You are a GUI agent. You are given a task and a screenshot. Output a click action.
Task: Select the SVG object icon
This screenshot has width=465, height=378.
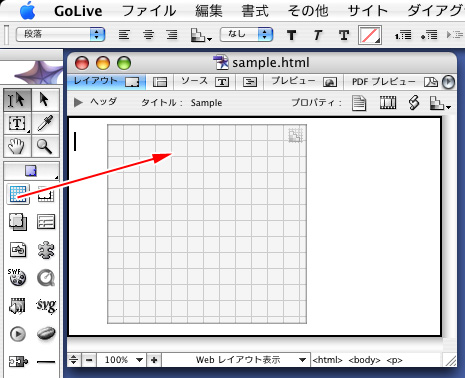tap(46, 305)
